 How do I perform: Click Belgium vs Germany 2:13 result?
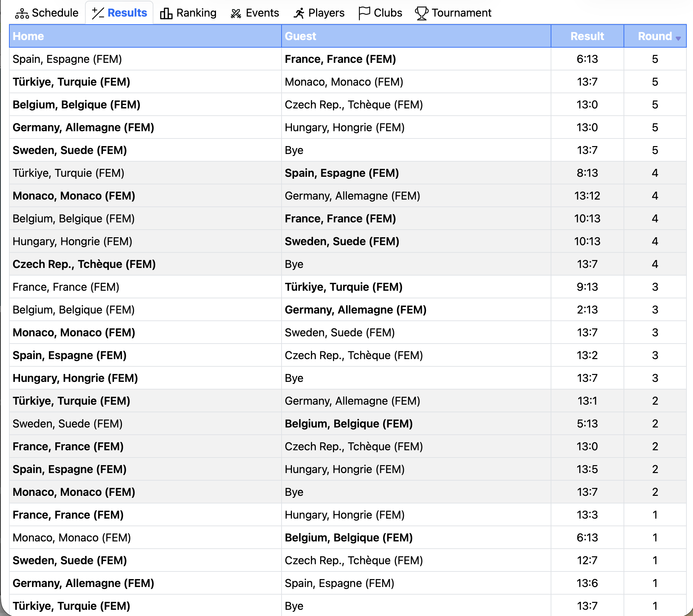tap(587, 310)
